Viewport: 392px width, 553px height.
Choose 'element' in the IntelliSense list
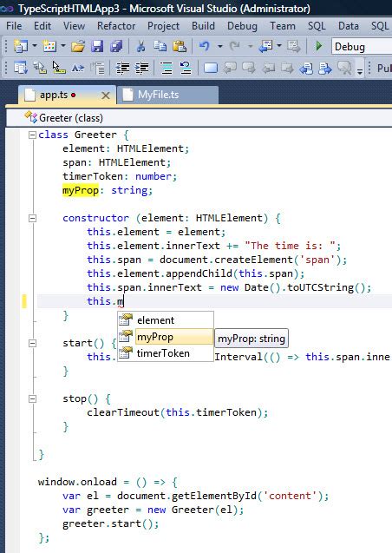coord(166,319)
